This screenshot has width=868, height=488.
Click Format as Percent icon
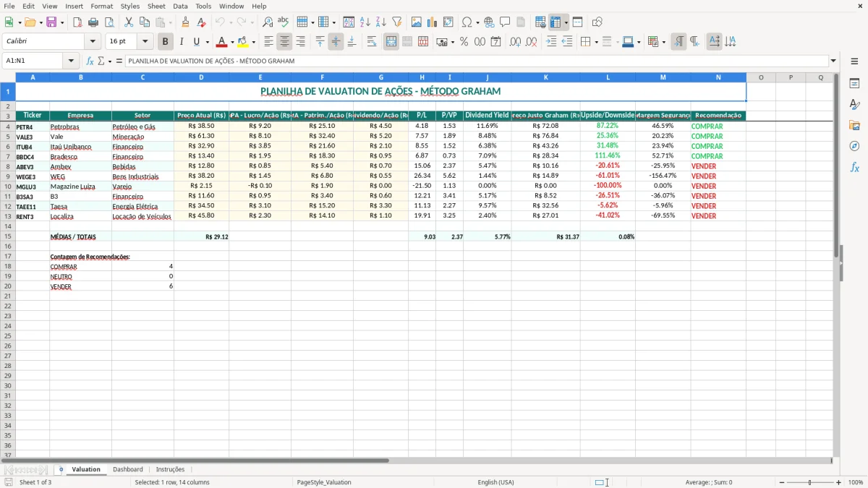(464, 42)
